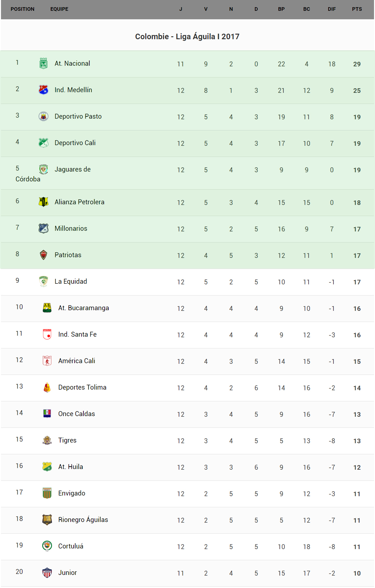This screenshot has height=588, width=375.
Task: Click the Ind. Medellín team logo
Action: pyautogui.click(x=44, y=90)
